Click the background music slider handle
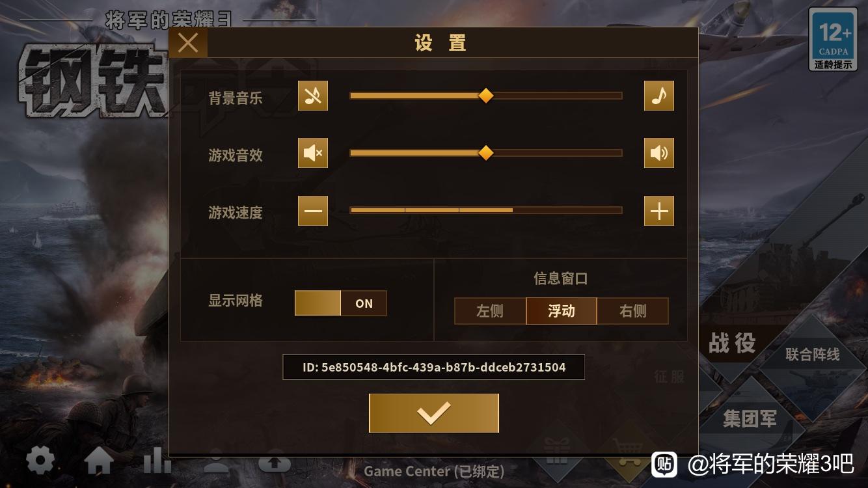 coord(486,96)
